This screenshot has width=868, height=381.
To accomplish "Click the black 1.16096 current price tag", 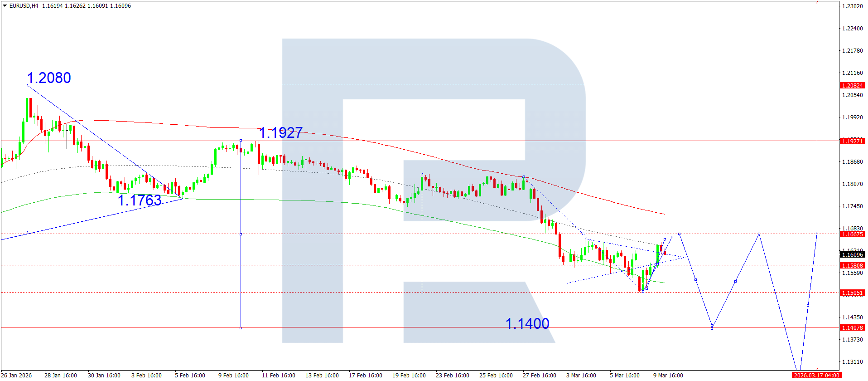I will point(852,255).
